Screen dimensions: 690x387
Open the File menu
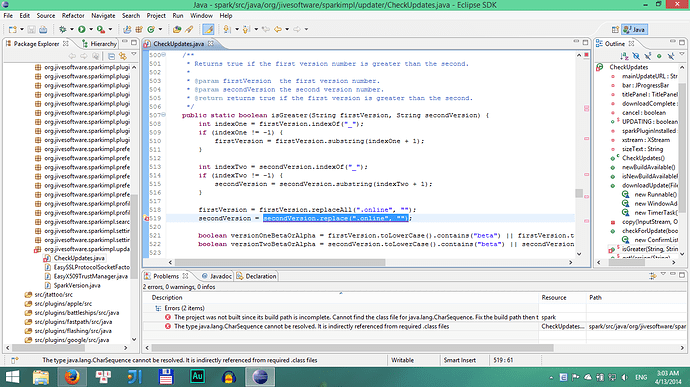[8, 15]
